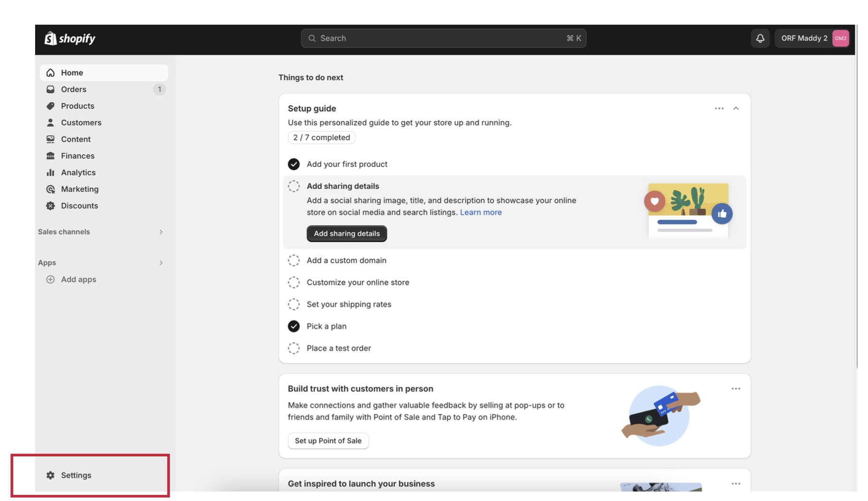This screenshot has width=868, height=501.
Task: Click the Finances bank icon
Action: tap(50, 156)
